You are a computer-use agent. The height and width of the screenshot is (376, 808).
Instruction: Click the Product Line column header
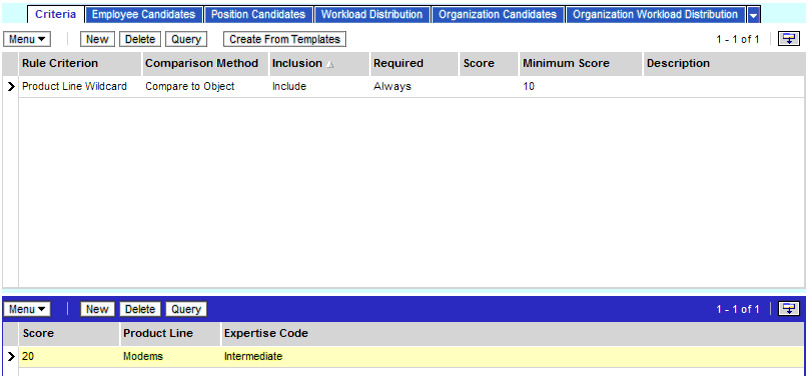click(171, 334)
